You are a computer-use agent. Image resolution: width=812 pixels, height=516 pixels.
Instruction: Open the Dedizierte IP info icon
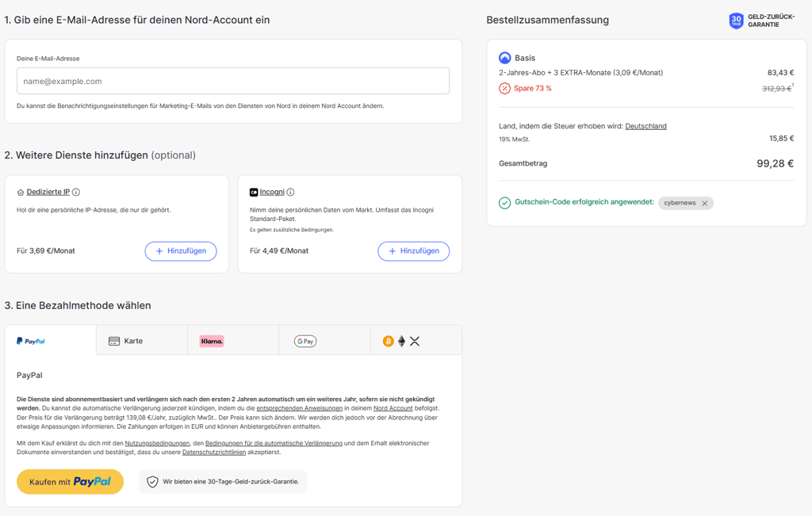click(76, 192)
